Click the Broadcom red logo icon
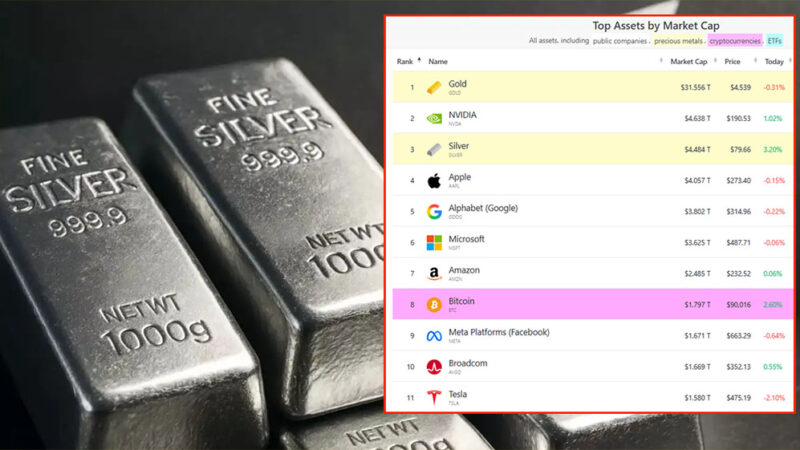 [x=434, y=367]
